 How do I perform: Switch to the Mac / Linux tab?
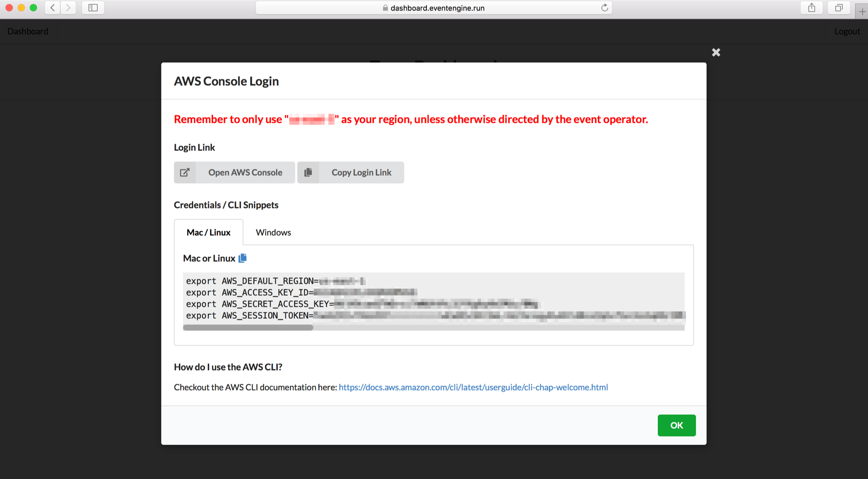(208, 233)
